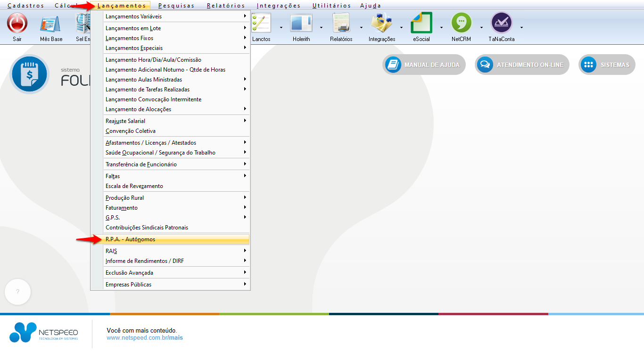The width and height of the screenshot is (644, 351).
Task: Expand the dropdown arrow beside Holerith
Action: tap(321, 27)
